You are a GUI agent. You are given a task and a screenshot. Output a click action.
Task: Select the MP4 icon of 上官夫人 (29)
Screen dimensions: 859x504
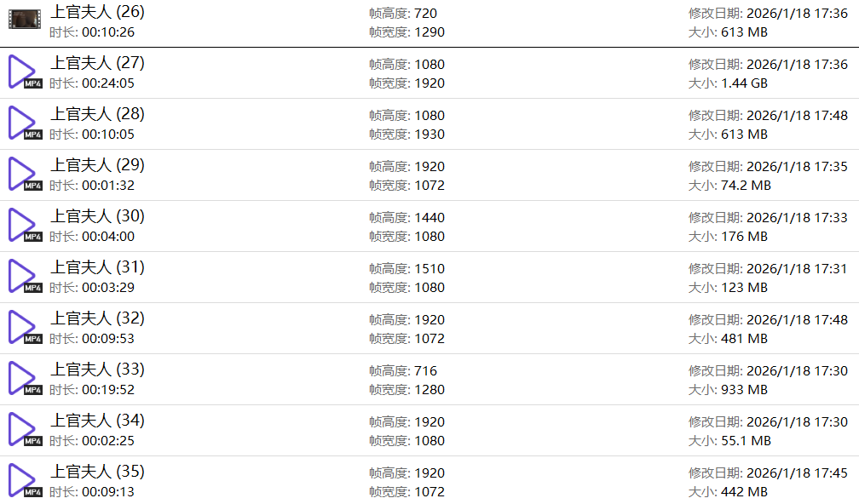pyautogui.click(x=23, y=175)
